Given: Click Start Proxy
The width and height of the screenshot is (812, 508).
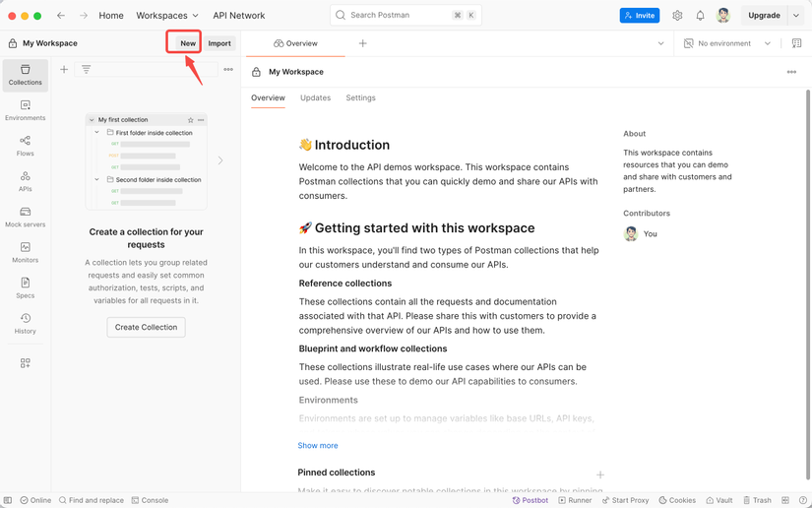Looking at the screenshot, I should pos(625,500).
